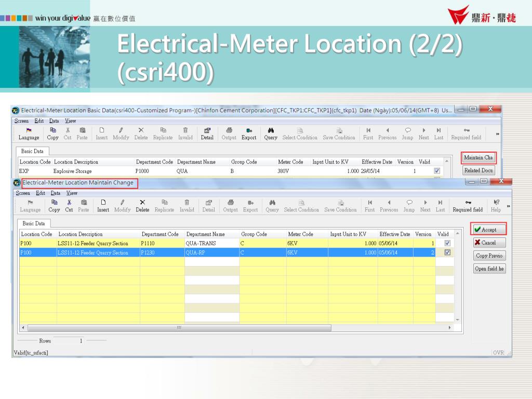Click First record icon in back window
The width and height of the screenshot is (532, 399).
point(368,130)
